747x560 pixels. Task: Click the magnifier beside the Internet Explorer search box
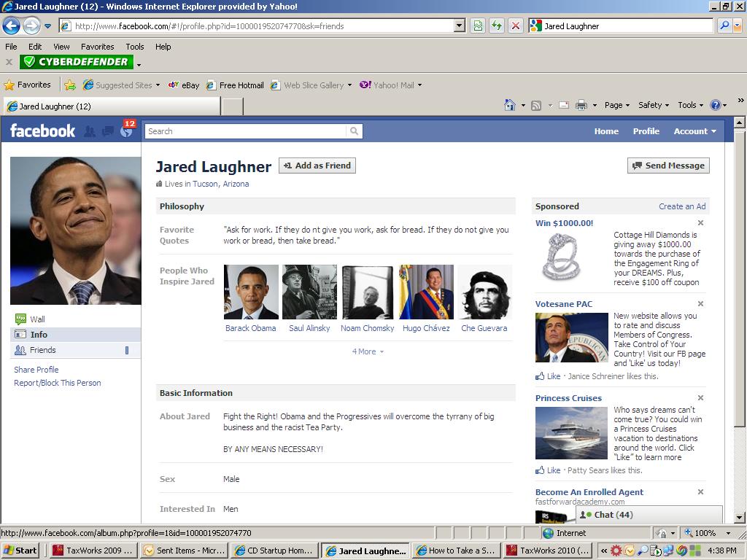point(724,26)
